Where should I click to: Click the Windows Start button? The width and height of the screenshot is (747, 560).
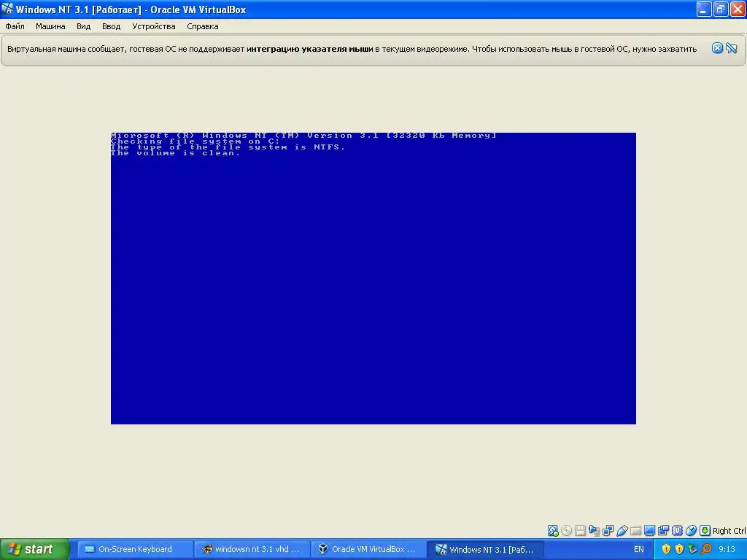[34, 549]
